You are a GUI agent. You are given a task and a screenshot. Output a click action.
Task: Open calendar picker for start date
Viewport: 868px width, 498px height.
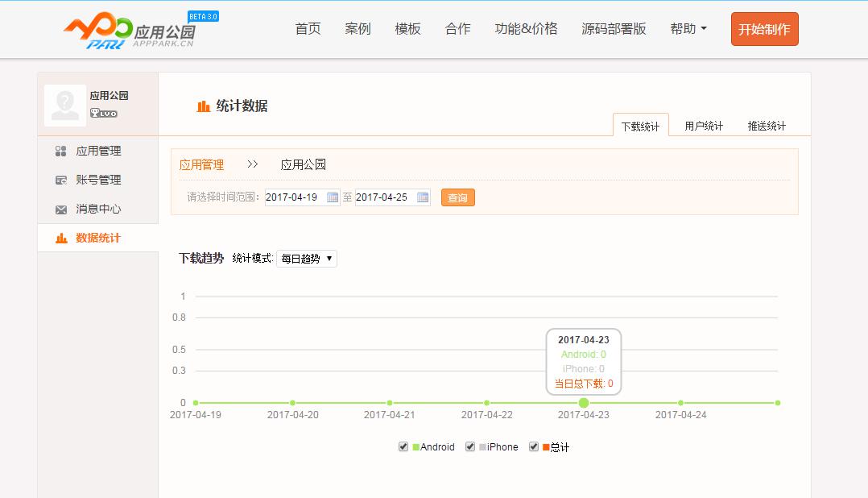333,197
